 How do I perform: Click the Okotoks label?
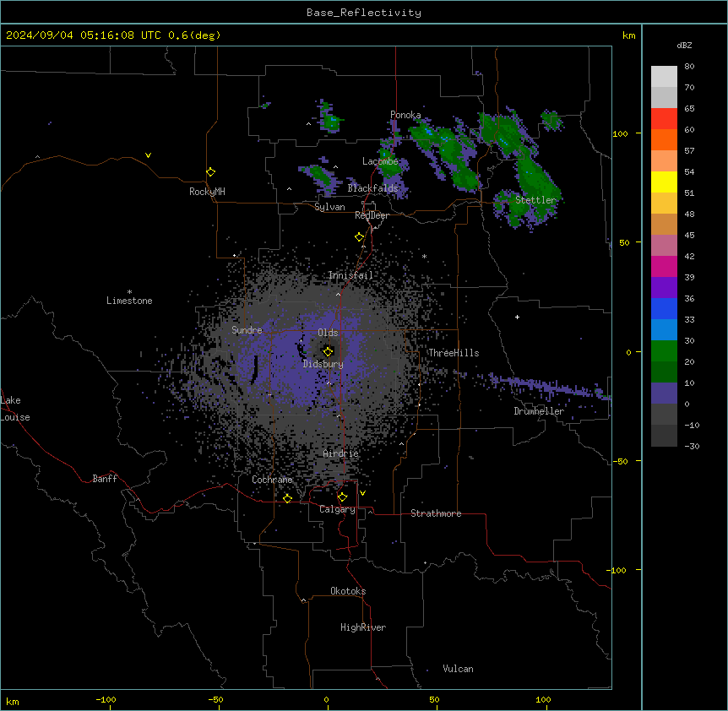click(x=348, y=591)
